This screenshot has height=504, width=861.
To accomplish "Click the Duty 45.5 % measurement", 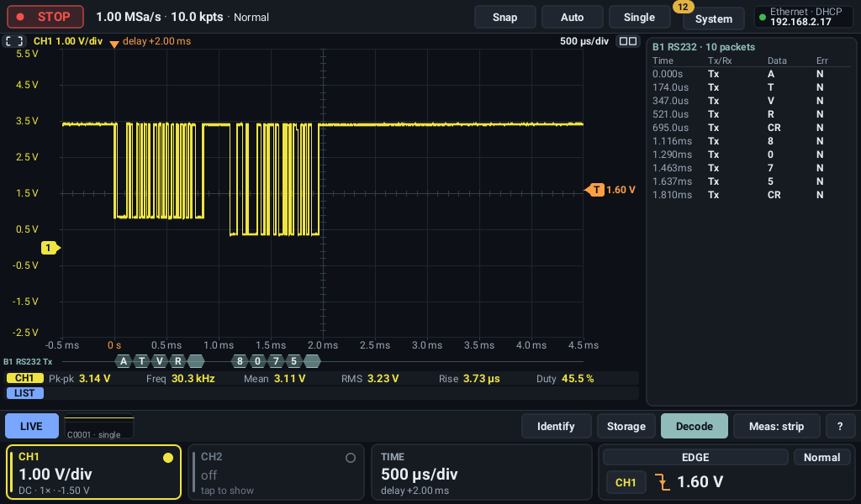I will pos(565,378).
